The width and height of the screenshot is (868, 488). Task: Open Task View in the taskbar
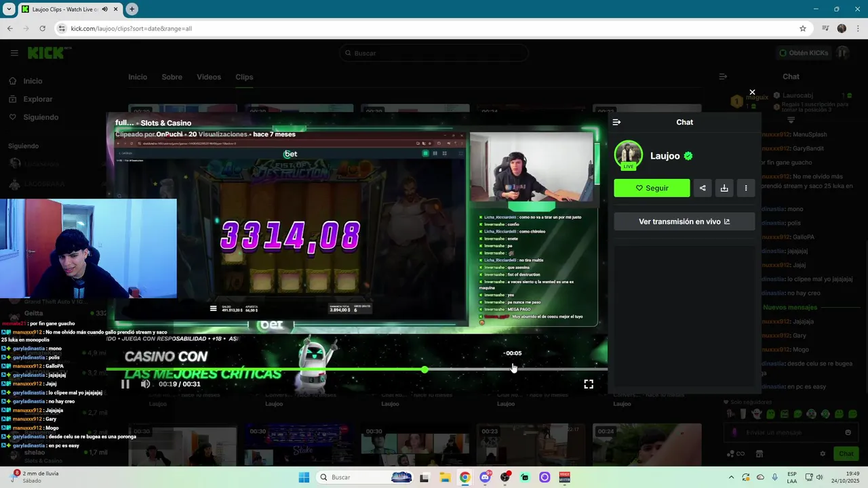[x=425, y=477]
